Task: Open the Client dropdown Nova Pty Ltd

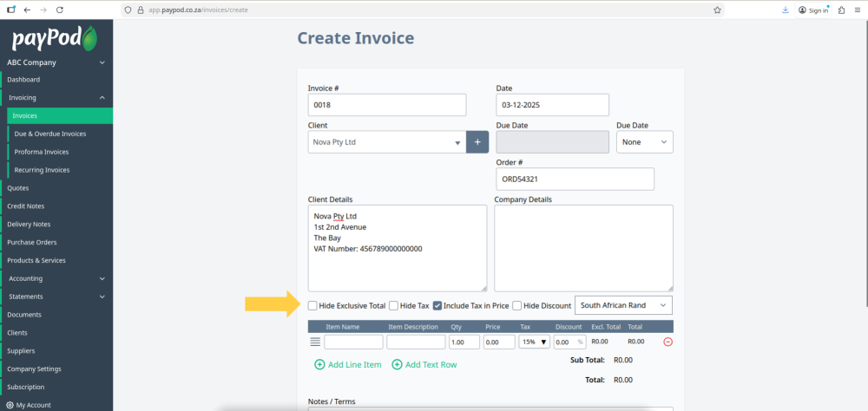Action: click(x=387, y=142)
